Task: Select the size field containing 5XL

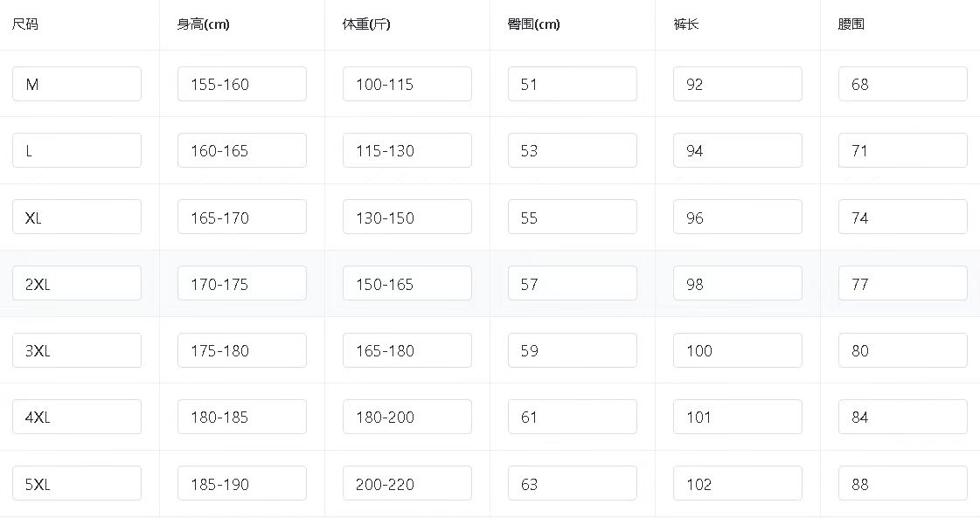Action: [x=77, y=483]
